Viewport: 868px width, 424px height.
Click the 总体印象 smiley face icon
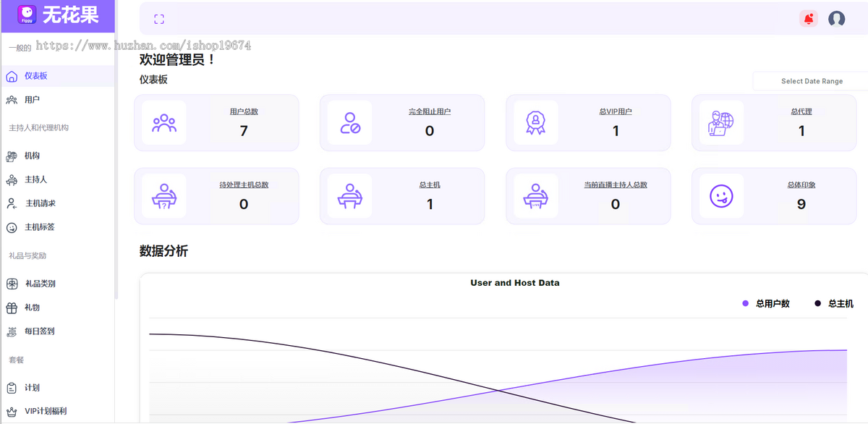click(x=721, y=196)
